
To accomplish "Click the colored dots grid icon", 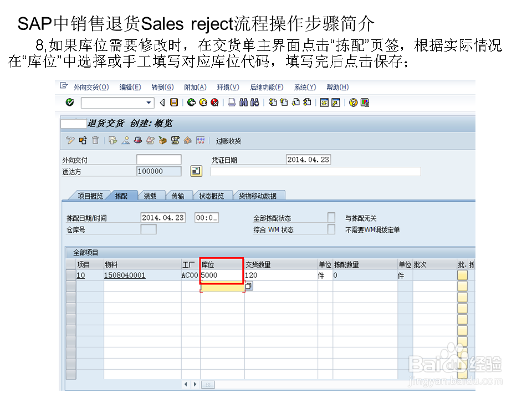I will 200,140.
